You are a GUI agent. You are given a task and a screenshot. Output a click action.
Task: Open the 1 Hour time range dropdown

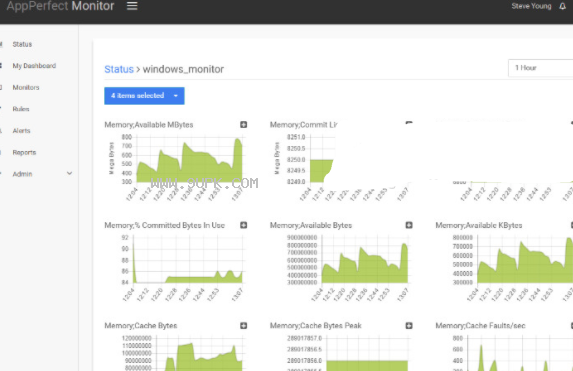tap(540, 68)
